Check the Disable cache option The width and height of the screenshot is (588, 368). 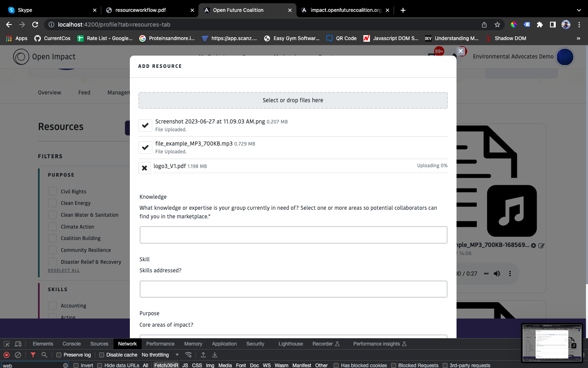102,355
